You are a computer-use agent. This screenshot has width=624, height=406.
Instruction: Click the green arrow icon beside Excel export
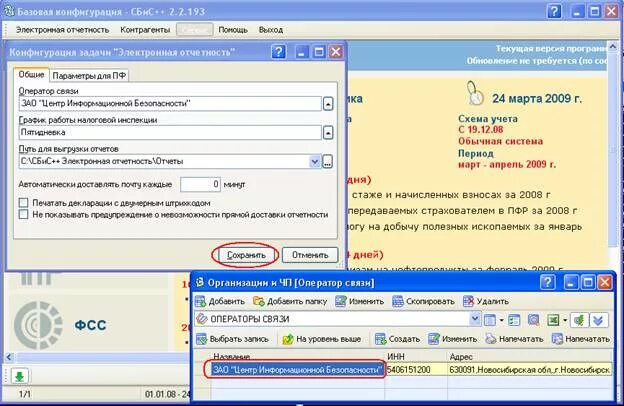click(x=579, y=320)
